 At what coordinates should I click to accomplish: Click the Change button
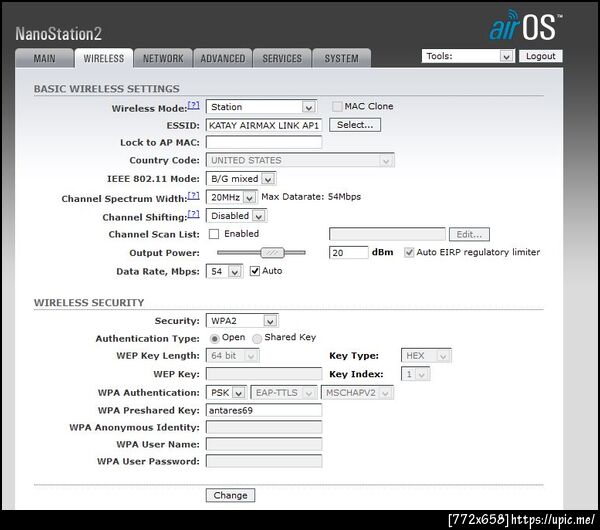pyautogui.click(x=230, y=495)
